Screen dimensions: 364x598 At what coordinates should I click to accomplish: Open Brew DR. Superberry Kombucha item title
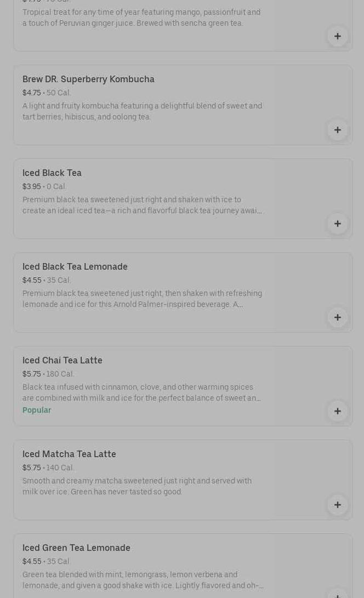(88, 79)
